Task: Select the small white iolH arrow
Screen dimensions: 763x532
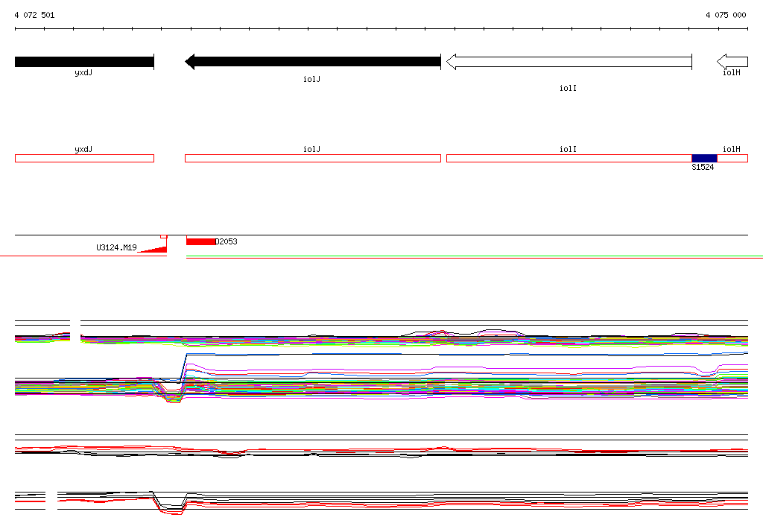Action: click(732, 62)
